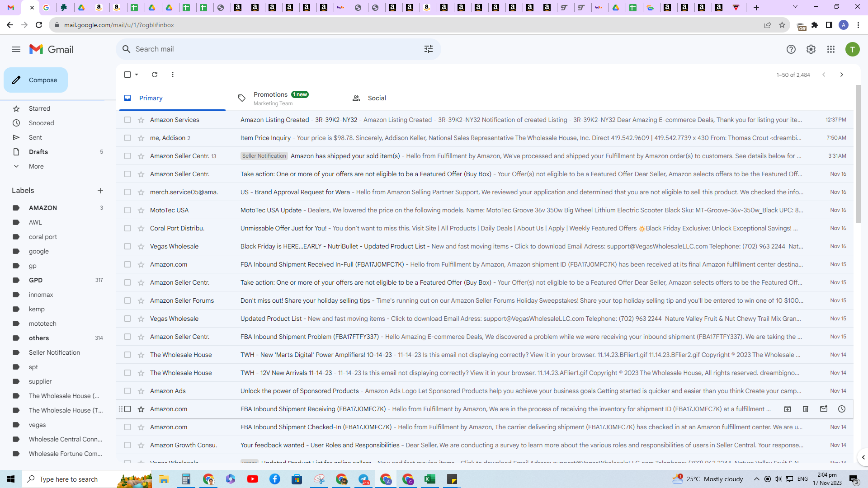Click the Seller Notification tag on email
Screen dimensions: 868x488
(x=264, y=156)
